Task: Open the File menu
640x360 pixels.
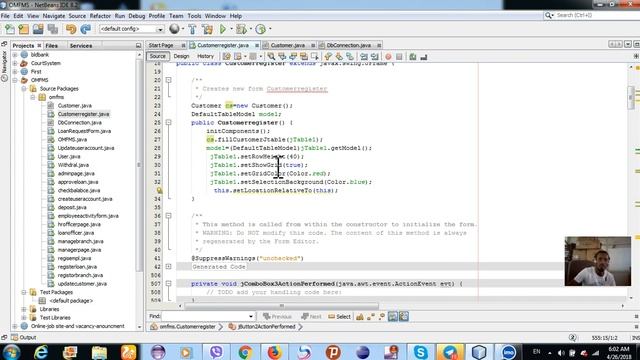Action: click(5, 16)
